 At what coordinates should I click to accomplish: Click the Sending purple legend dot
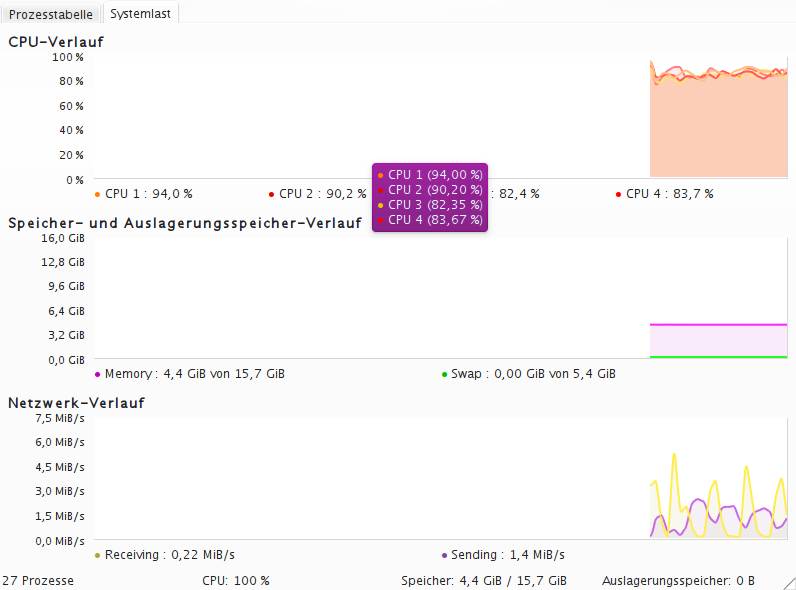444,555
